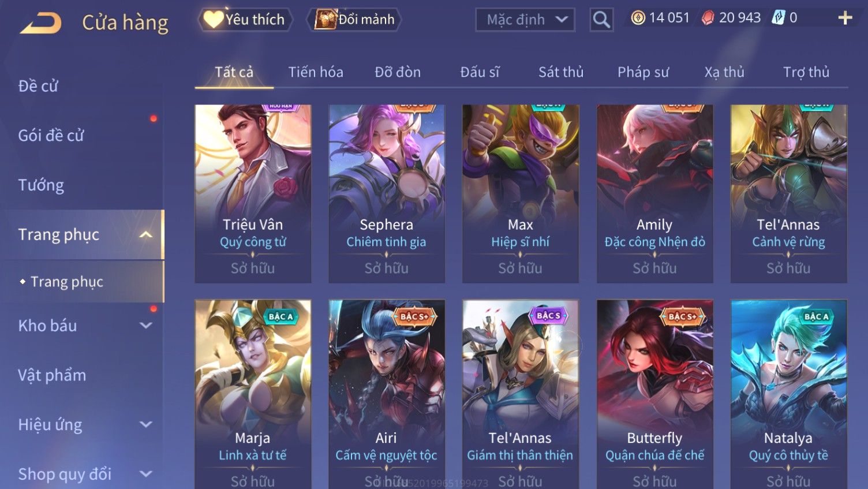Expand the Kho báu sidebar section
The height and width of the screenshot is (489, 868).
pyautogui.click(x=146, y=326)
